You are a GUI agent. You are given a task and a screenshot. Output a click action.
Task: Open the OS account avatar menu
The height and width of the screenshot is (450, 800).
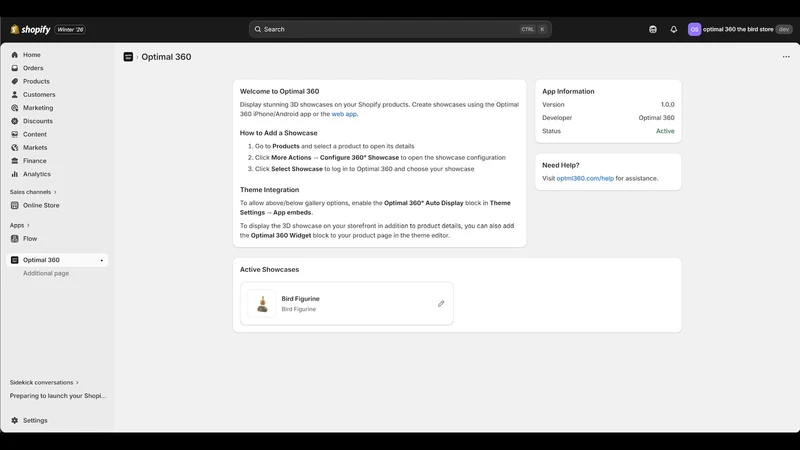tap(694, 30)
